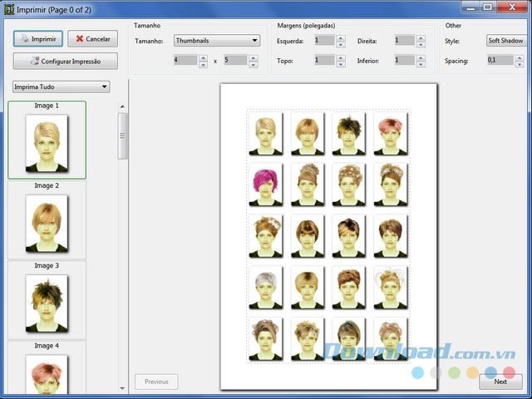Select Image 2 thumbnail in list
532x399 pixels.
pyautogui.click(x=47, y=220)
